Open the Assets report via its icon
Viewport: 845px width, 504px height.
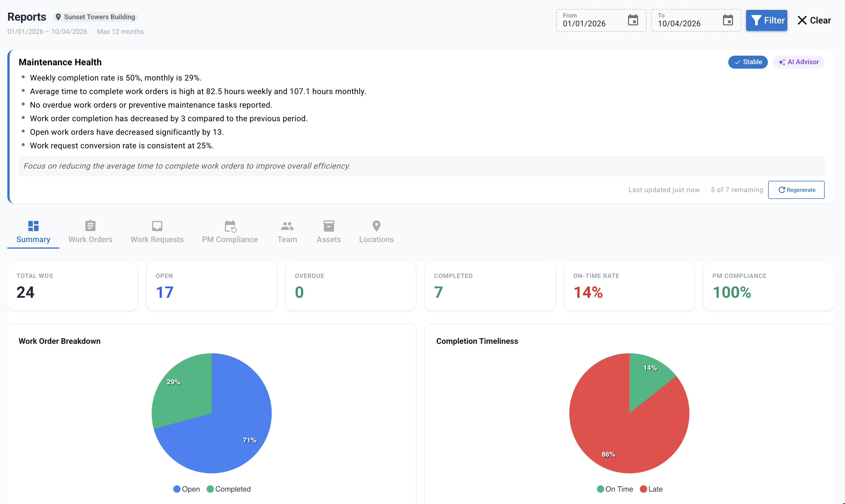[328, 226]
